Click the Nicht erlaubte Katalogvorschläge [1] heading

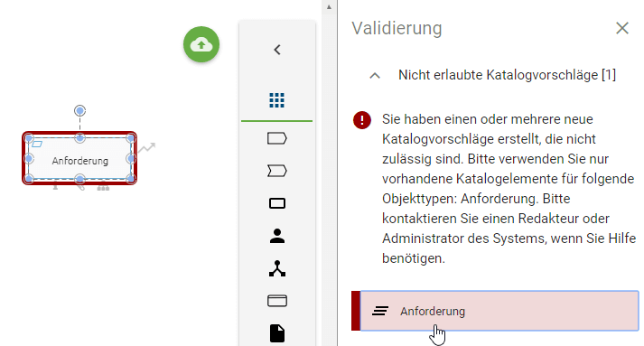(507, 75)
